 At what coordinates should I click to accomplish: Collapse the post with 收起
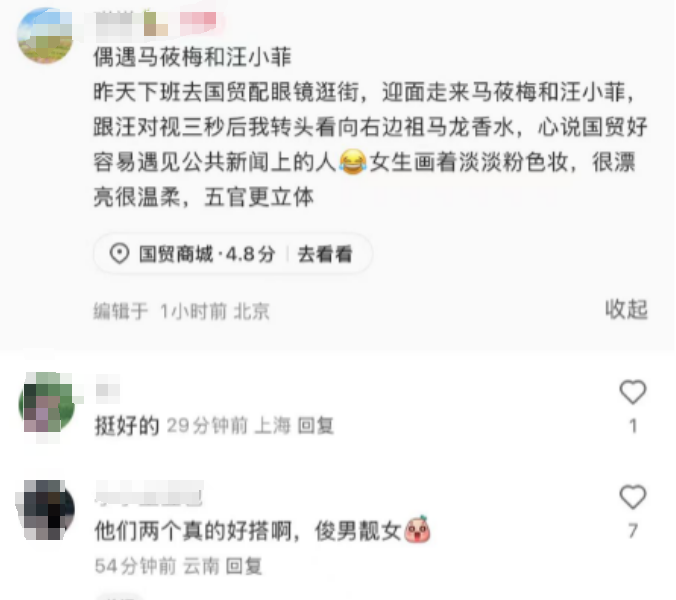click(626, 309)
